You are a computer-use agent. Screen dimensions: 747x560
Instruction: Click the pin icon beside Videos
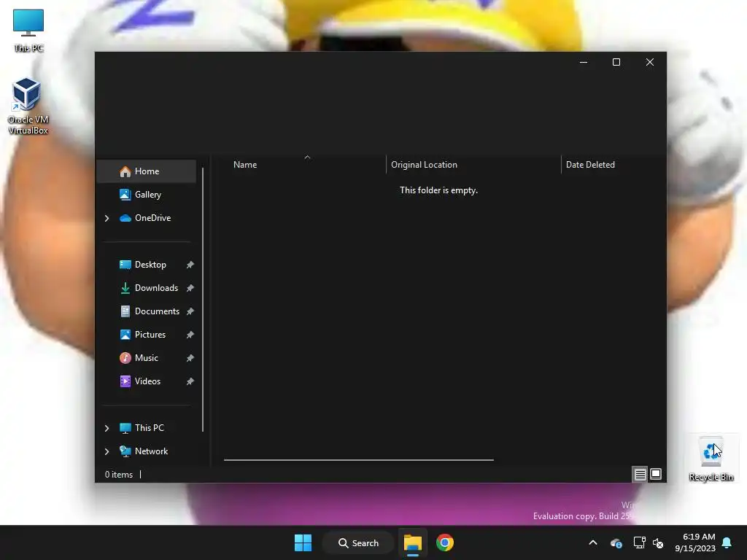(190, 381)
